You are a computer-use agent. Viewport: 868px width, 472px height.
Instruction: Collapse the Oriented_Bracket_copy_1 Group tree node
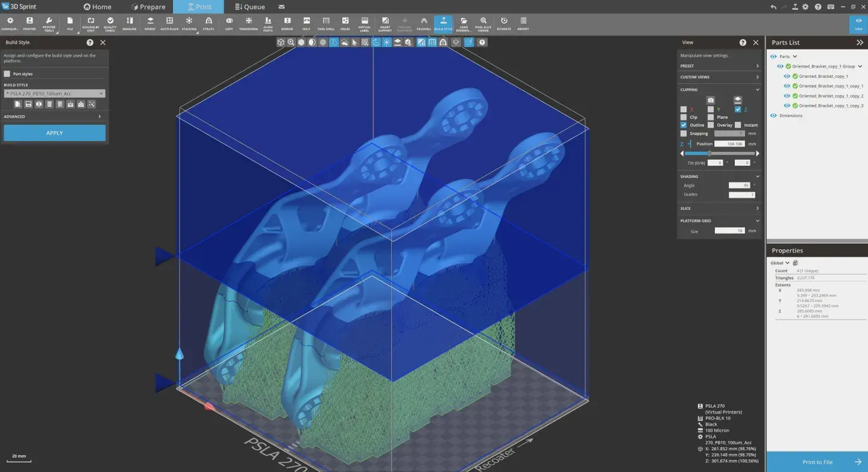point(860,66)
